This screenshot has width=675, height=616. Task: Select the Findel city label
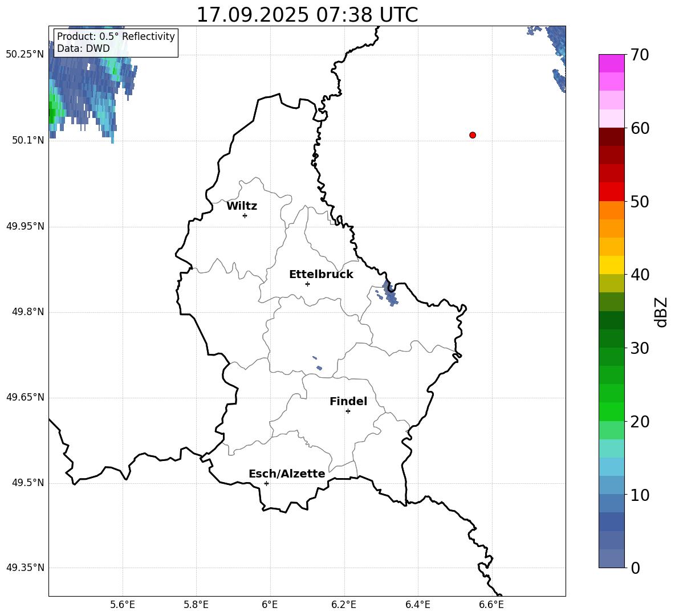click(348, 401)
